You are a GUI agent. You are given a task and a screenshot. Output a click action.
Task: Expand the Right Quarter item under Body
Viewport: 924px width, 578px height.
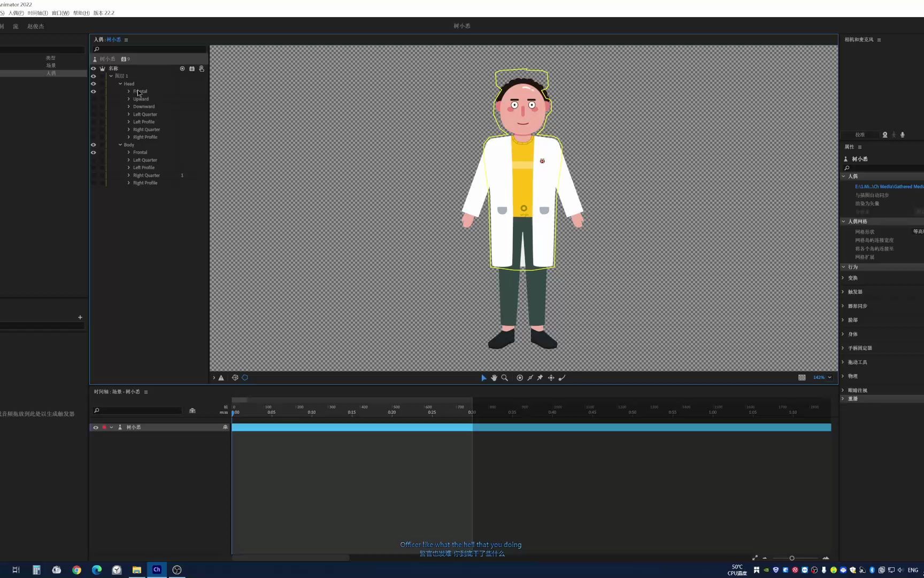128,175
